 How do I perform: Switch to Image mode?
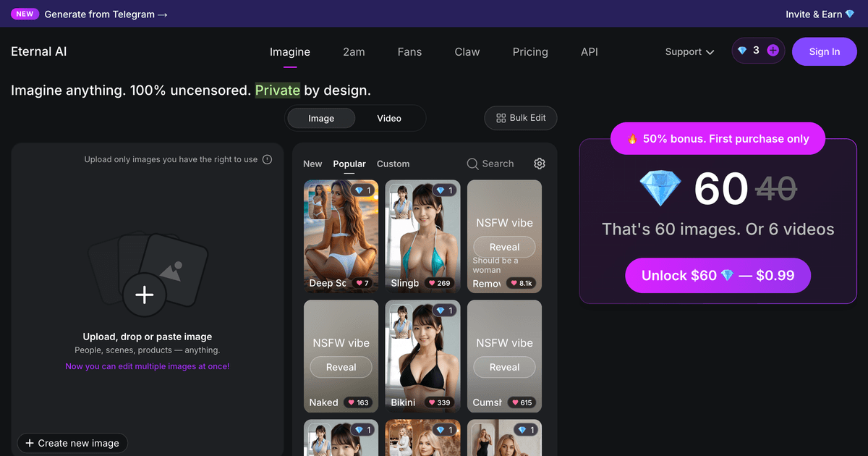(x=321, y=118)
